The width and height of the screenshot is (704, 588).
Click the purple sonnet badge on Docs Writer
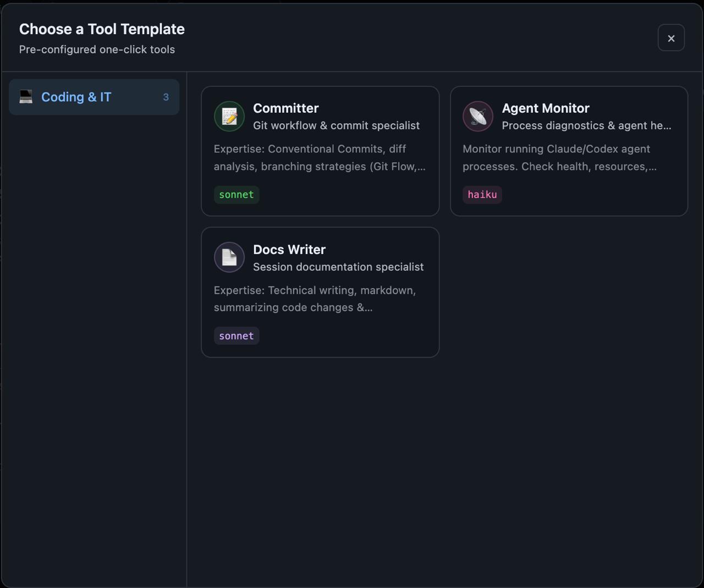[237, 336]
